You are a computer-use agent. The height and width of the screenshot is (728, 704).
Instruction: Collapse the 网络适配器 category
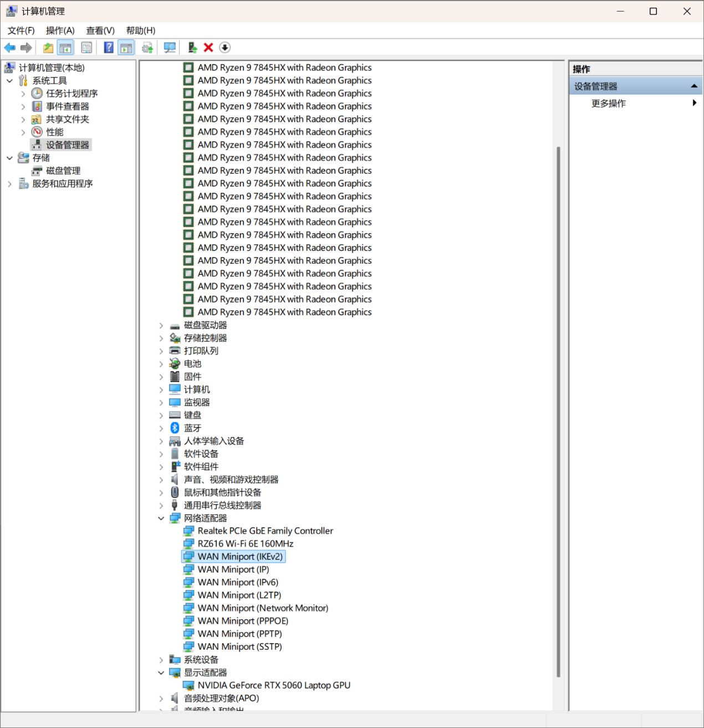pos(161,518)
